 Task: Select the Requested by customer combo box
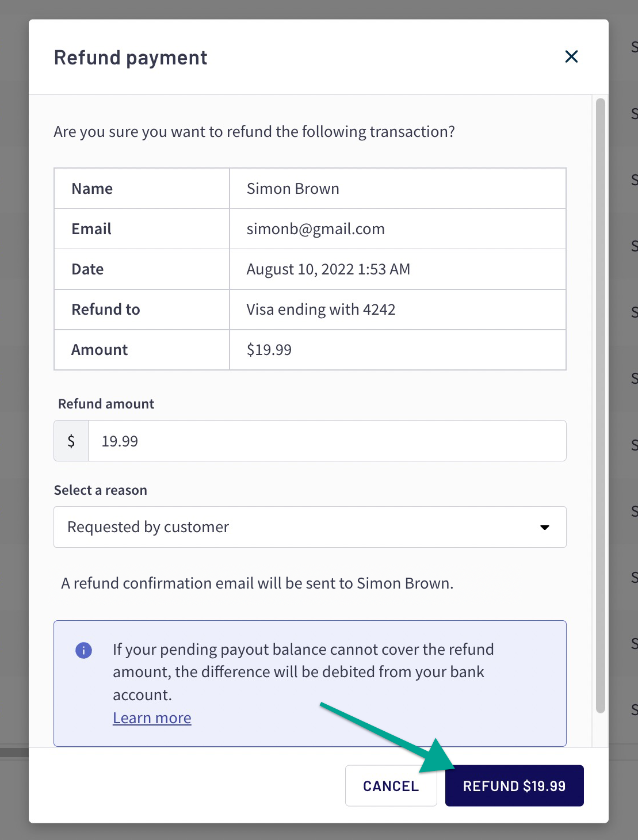click(x=310, y=527)
